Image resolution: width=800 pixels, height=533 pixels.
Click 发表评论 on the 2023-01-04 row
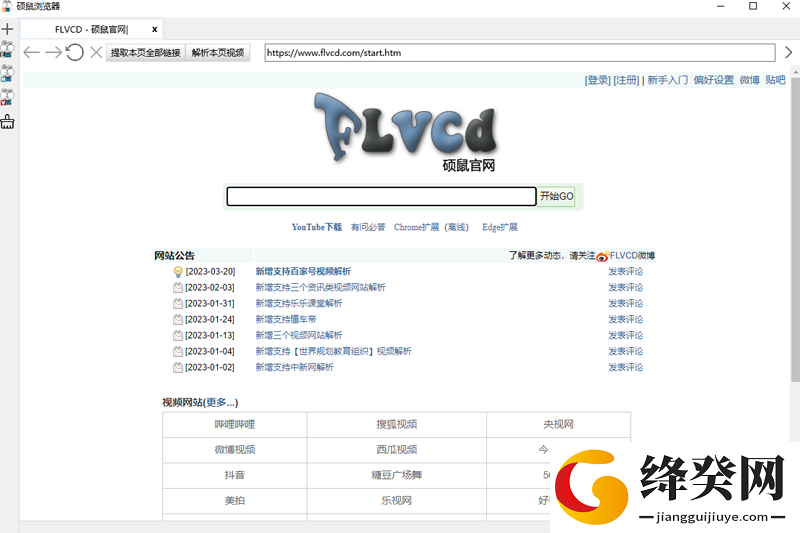[626, 351]
